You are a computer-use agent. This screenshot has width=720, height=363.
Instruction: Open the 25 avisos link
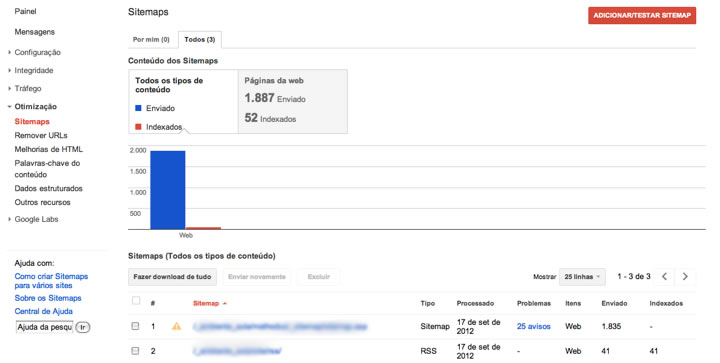pos(534,326)
